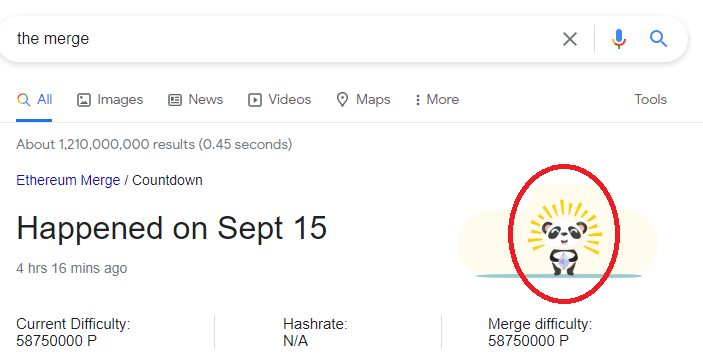Click the 'Happened on Sept 15' heading
Image resolution: width=703 pixels, height=363 pixels.
[172, 228]
